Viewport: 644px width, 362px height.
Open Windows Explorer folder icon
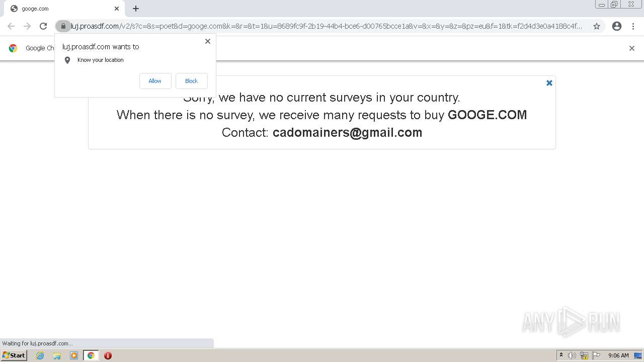tap(57, 355)
